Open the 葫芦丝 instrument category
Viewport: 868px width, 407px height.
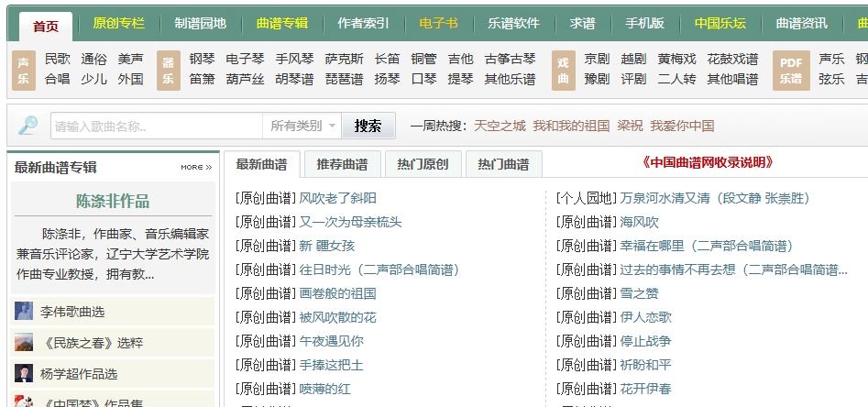246,79
